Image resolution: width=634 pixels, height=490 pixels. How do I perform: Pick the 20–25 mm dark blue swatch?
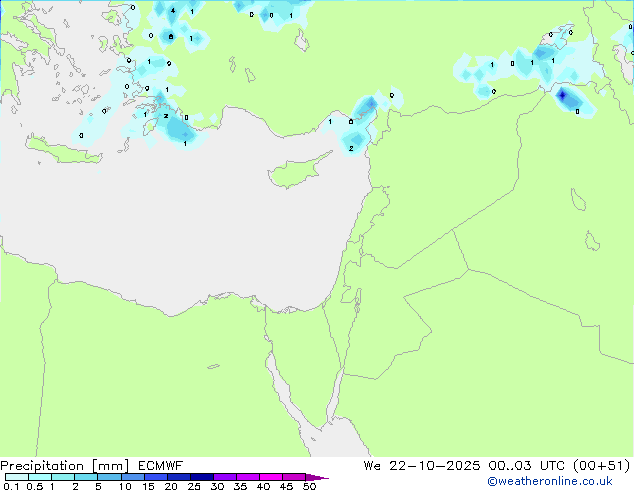tap(178, 477)
